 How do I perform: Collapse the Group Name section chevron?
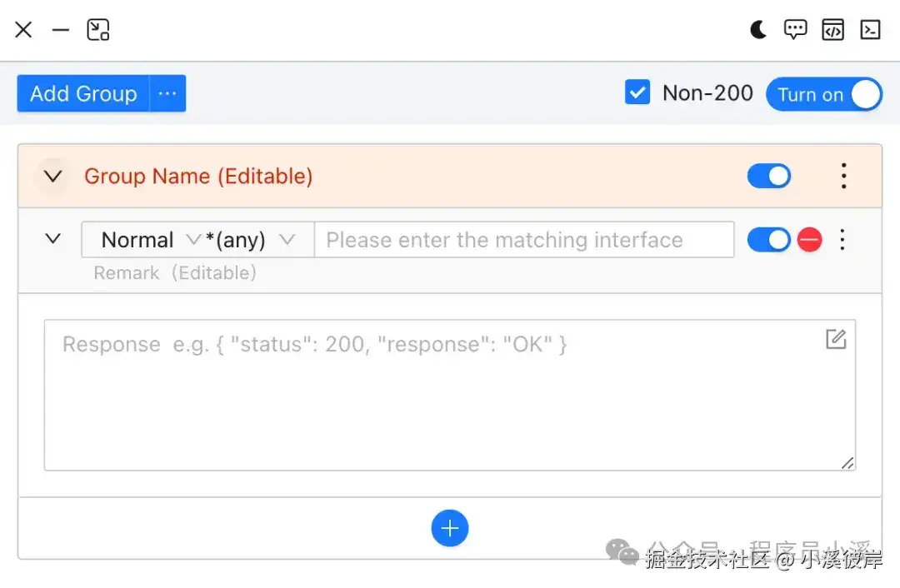click(52, 176)
